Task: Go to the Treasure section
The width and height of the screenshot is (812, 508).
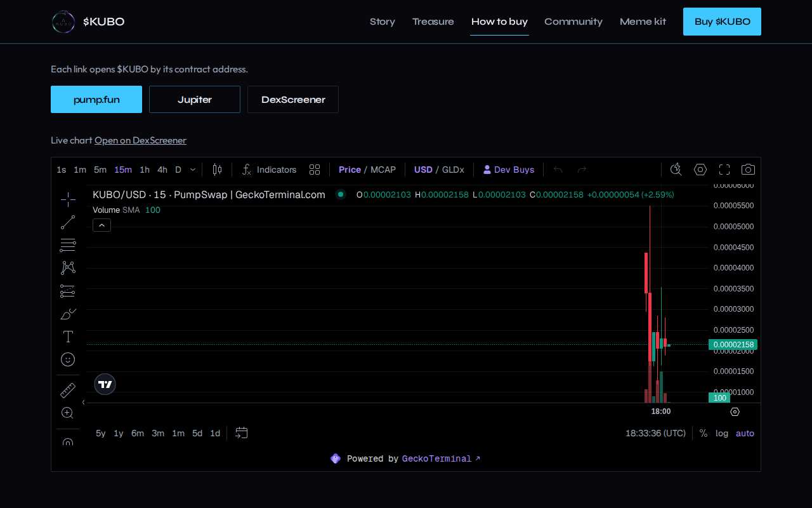Action: pyautogui.click(x=433, y=22)
